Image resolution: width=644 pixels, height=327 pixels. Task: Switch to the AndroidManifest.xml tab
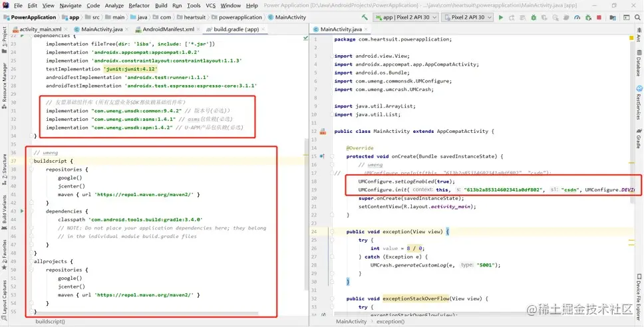tap(168, 29)
